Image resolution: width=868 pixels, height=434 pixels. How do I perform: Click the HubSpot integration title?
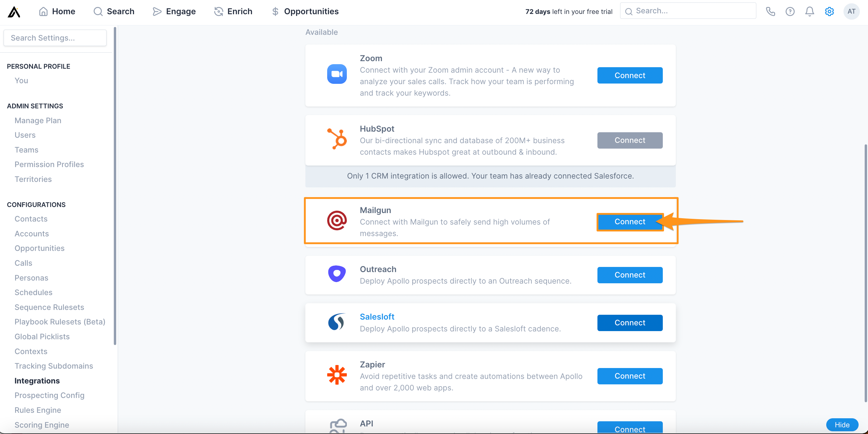tap(377, 129)
